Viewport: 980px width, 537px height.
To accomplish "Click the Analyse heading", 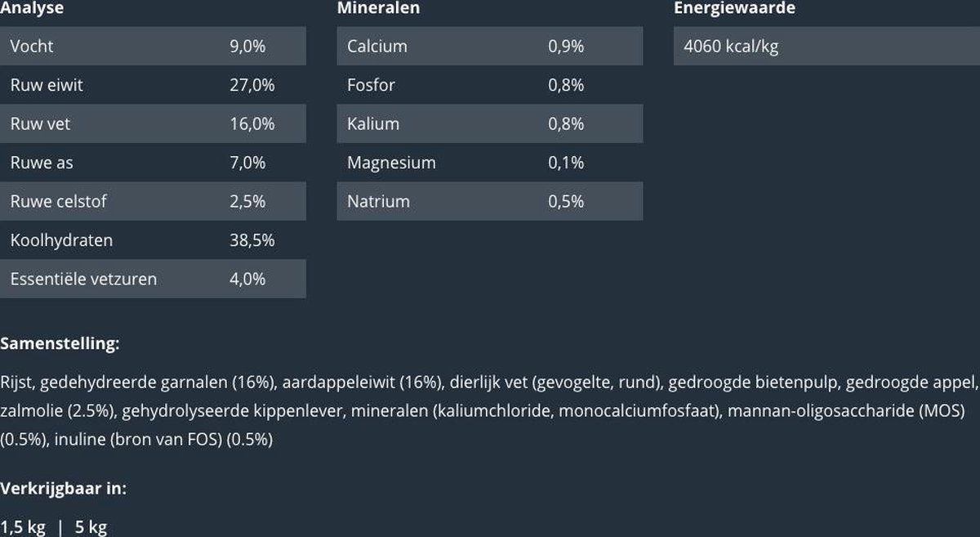I will coord(32,8).
